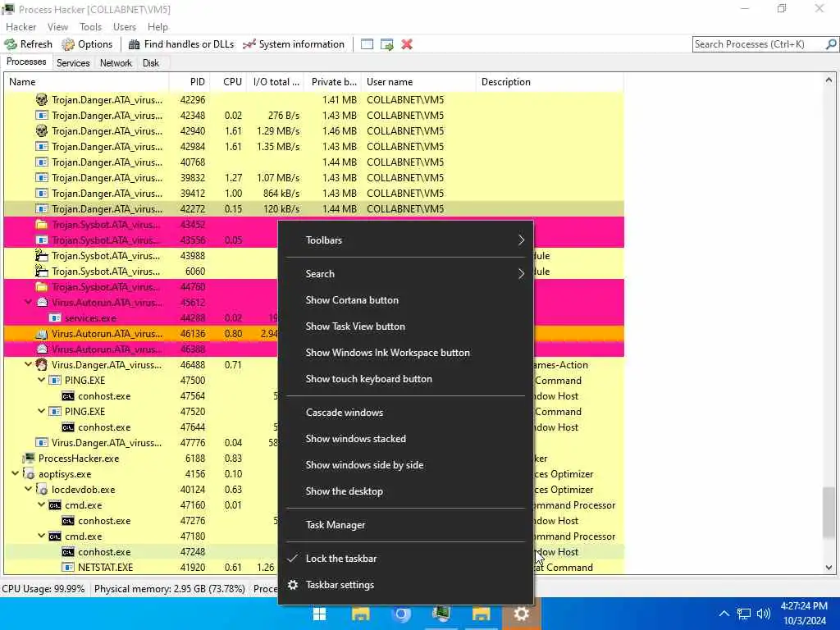Switch to the Services tab
The image size is (840, 630).
(73, 62)
